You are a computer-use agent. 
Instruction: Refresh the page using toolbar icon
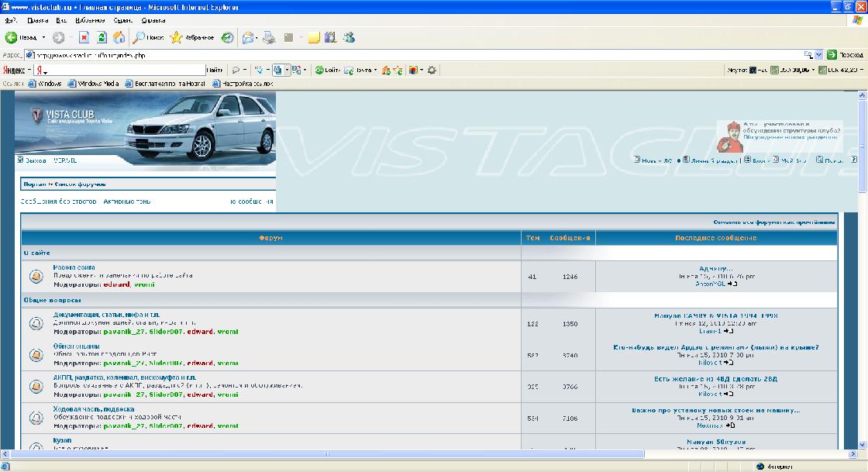(102, 37)
